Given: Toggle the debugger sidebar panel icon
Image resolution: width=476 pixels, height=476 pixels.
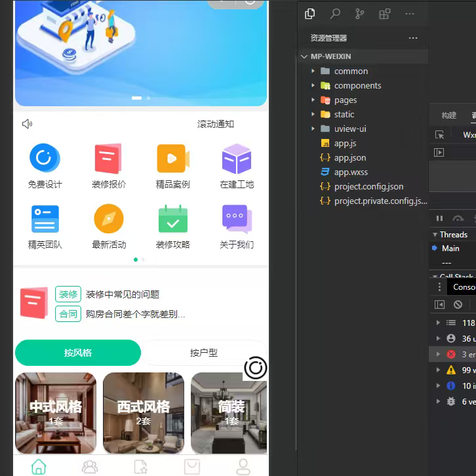Looking at the screenshot, I should click(439, 152).
